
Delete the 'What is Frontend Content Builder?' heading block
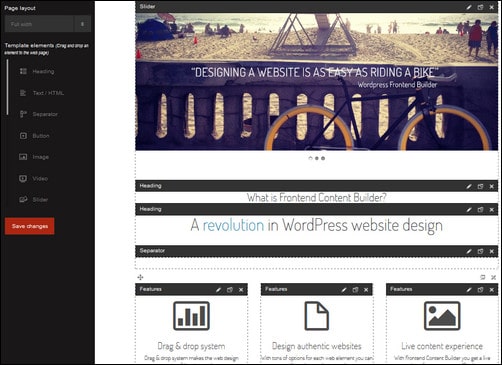click(x=492, y=186)
